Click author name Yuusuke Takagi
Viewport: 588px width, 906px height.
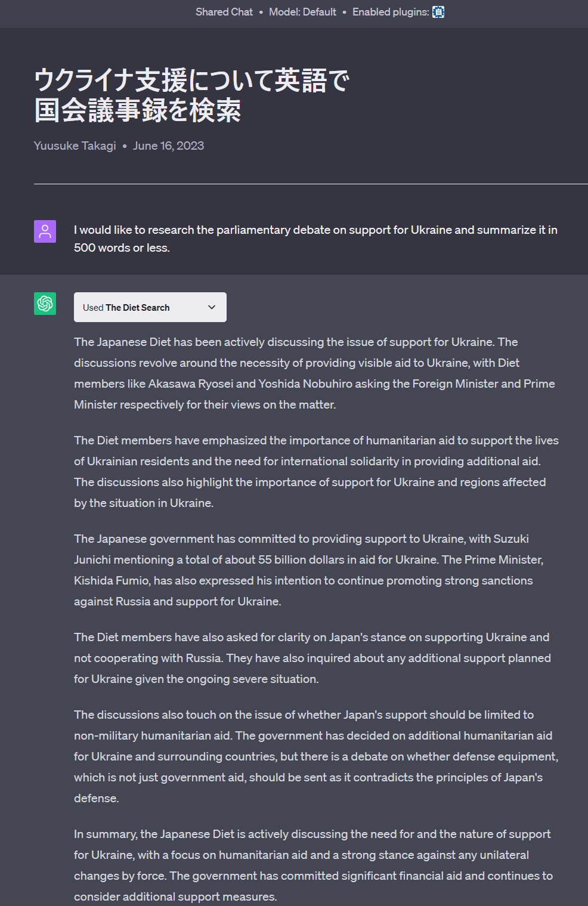75,146
